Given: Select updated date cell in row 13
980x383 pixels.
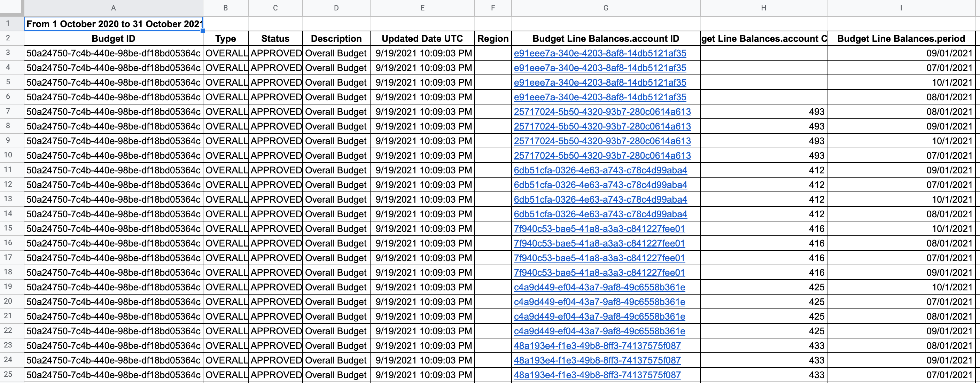Looking at the screenshot, I should [422, 199].
